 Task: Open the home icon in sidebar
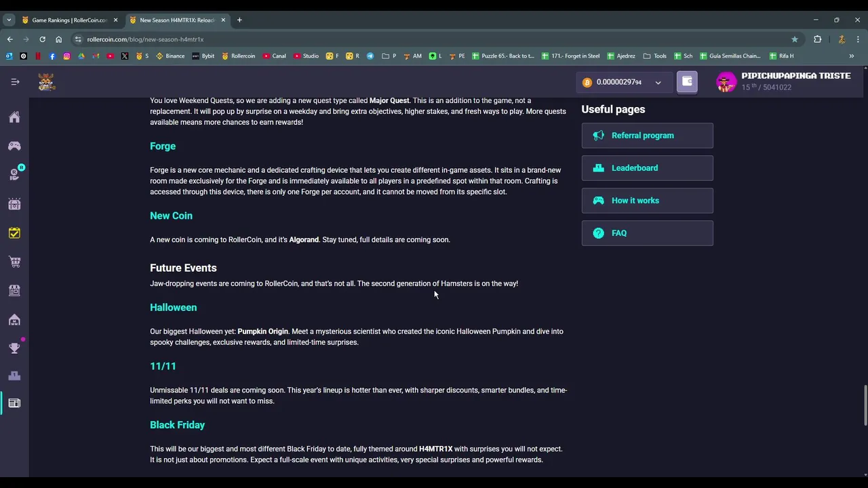tap(14, 118)
